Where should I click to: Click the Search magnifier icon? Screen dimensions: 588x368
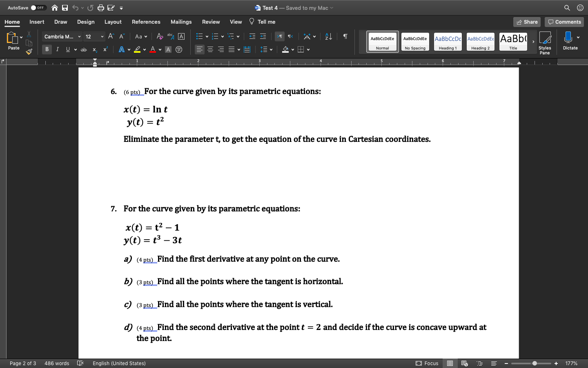point(567,8)
